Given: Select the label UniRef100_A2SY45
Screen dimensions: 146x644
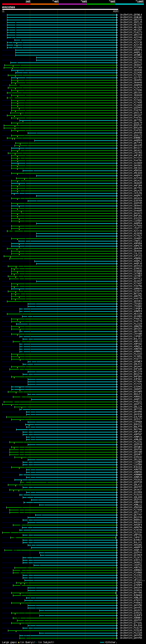Looking at the screenshot, I should click(131, 58).
